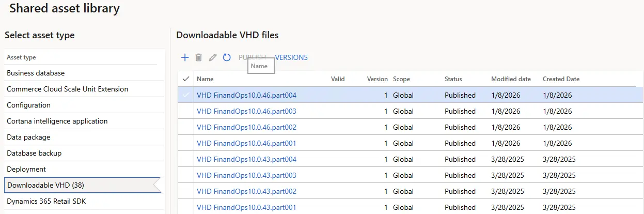The image size is (644, 214).
Task: Sort by the Scope column header
Action: (401, 79)
